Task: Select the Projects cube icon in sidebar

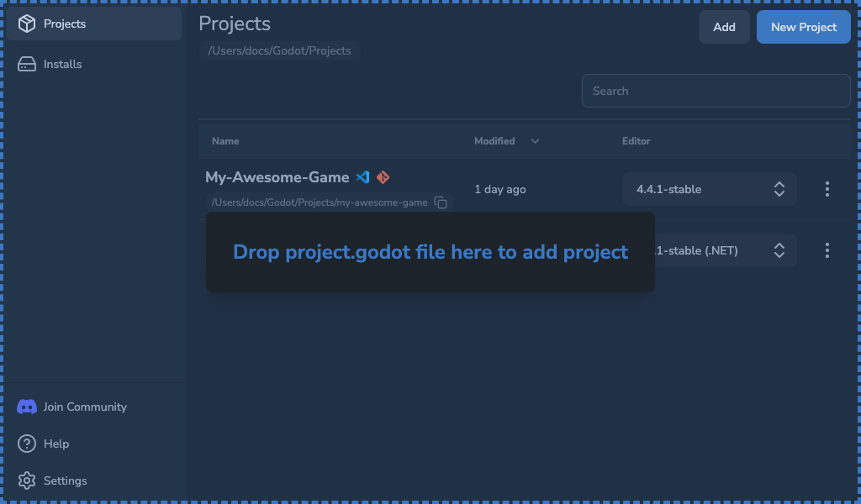Action: point(24,24)
